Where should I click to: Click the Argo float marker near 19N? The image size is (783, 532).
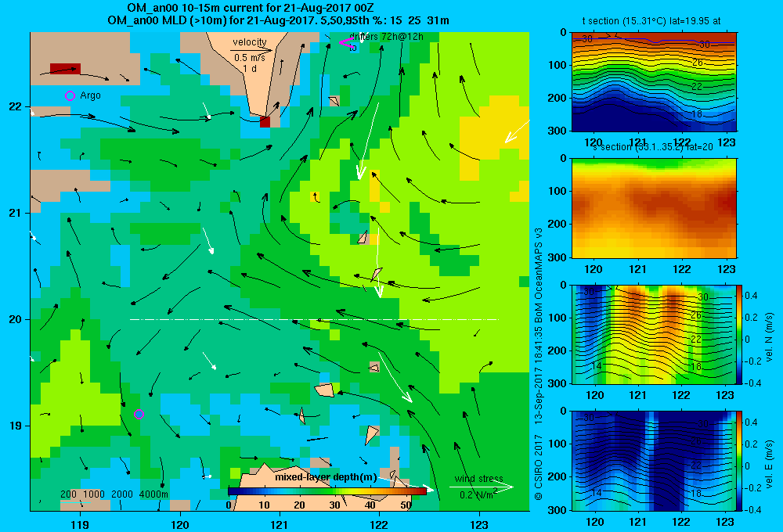(x=139, y=414)
